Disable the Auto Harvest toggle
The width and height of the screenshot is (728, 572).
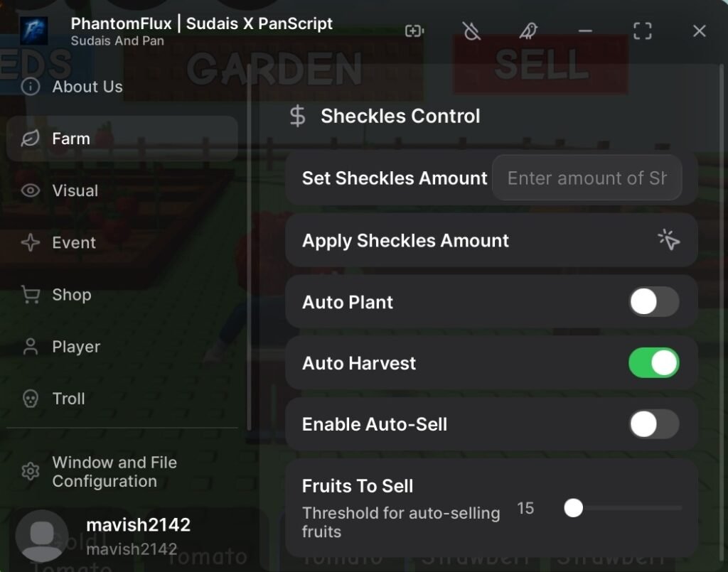click(x=653, y=363)
